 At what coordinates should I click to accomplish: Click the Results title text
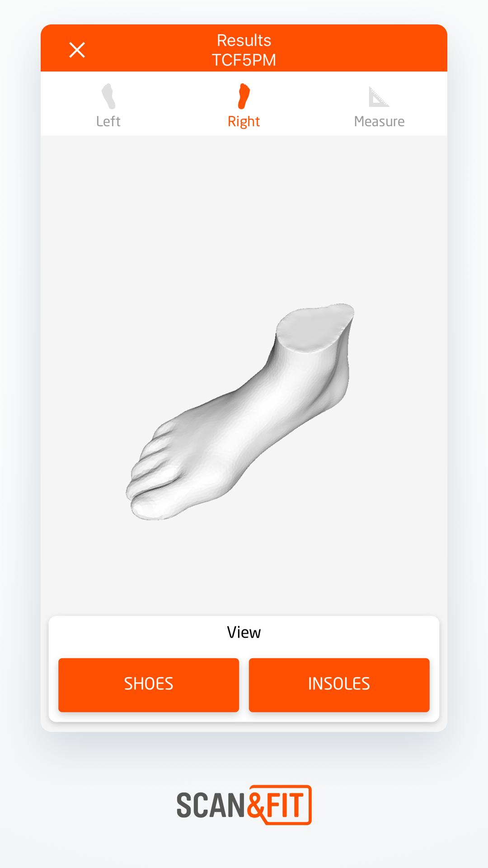pyautogui.click(x=244, y=40)
